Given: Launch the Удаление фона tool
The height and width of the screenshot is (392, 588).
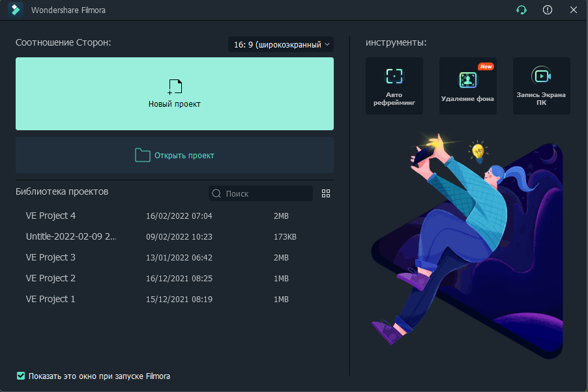Looking at the screenshot, I should click(467, 86).
